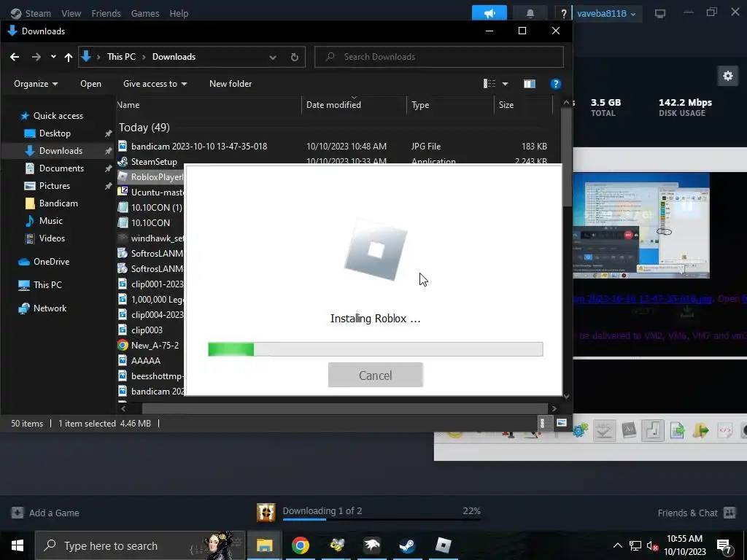Open Roblox from the taskbar
747x560 pixels.
click(443, 545)
